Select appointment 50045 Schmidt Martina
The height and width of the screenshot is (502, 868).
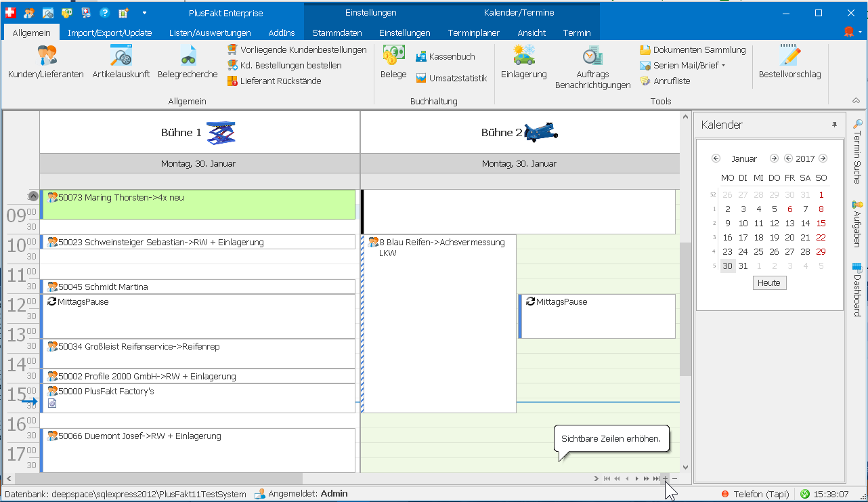(x=198, y=287)
